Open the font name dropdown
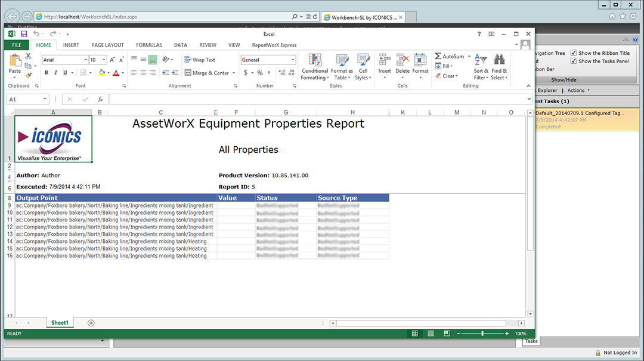The width and height of the screenshot is (644, 361). click(x=85, y=60)
